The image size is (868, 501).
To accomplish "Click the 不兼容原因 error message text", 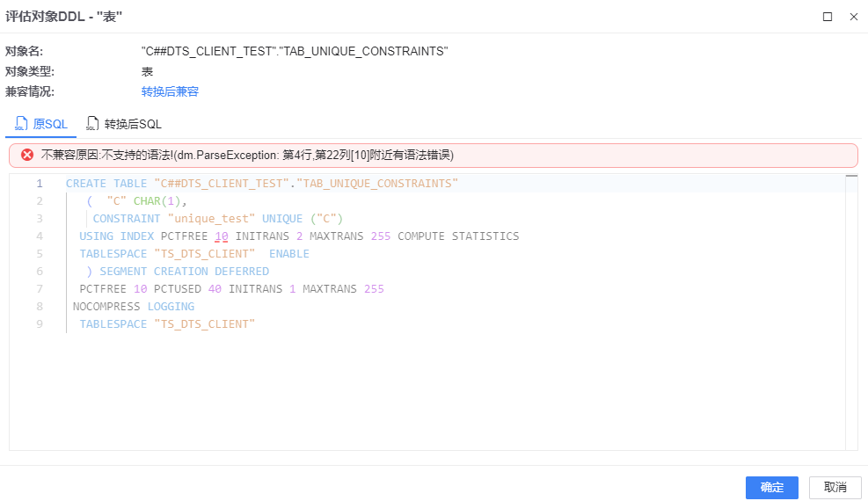I will pos(247,155).
